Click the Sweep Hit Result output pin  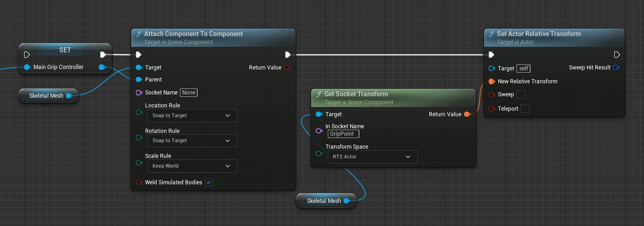pos(616,68)
